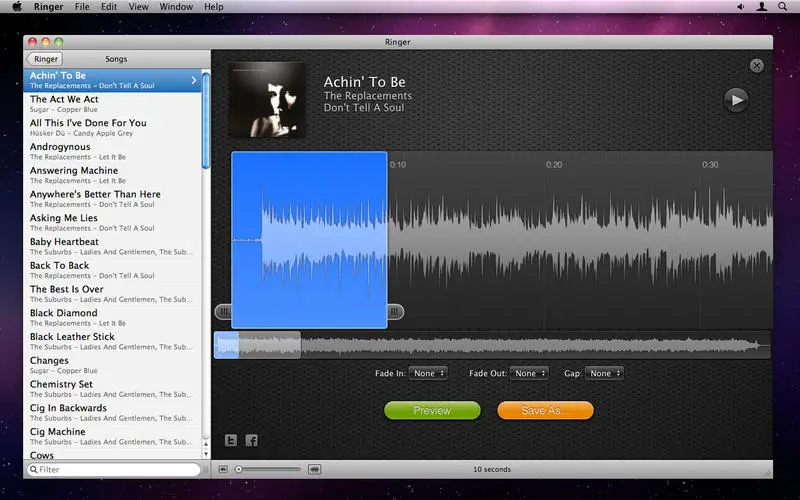800x500 pixels.
Task: Open the Apple menu
Action: click(x=17, y=7)
